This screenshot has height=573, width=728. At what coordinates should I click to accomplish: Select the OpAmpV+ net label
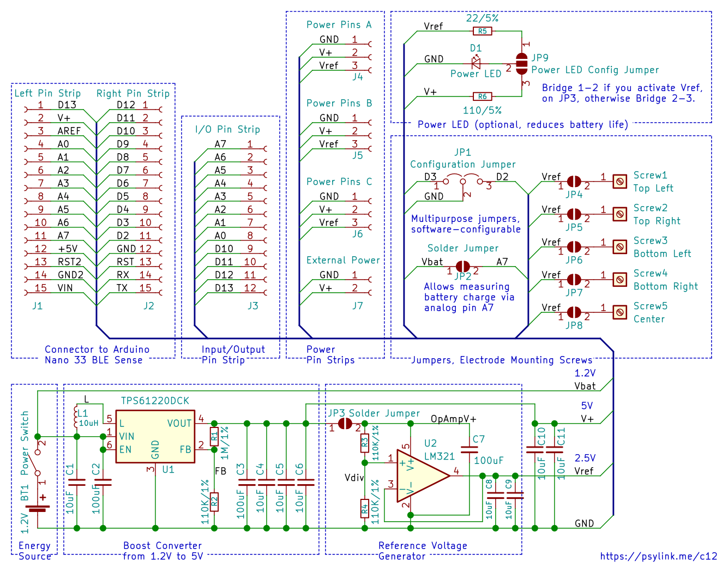(453, 419)
